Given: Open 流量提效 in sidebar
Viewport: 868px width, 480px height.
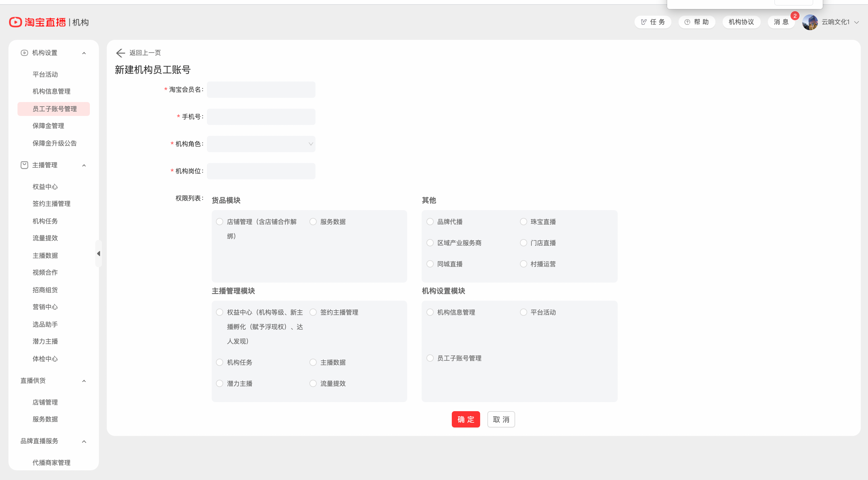Looking at the screenshot, I should click(x=45, y=238).
